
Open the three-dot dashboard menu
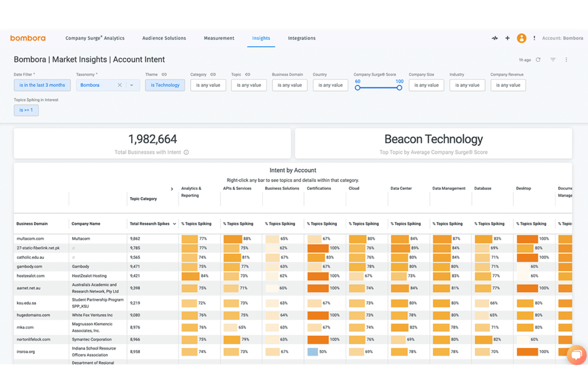point(567,60)
